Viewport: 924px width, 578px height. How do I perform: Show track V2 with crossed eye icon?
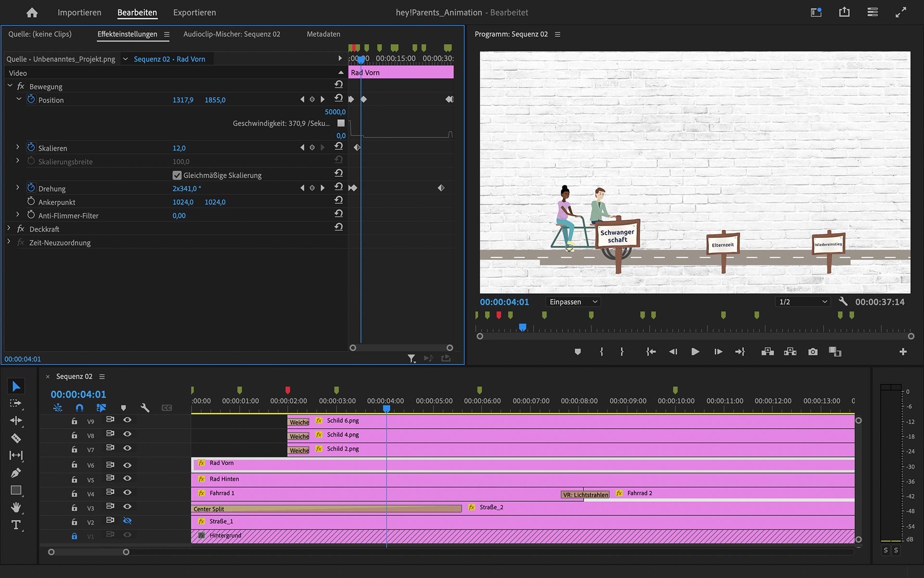point(128,521)
